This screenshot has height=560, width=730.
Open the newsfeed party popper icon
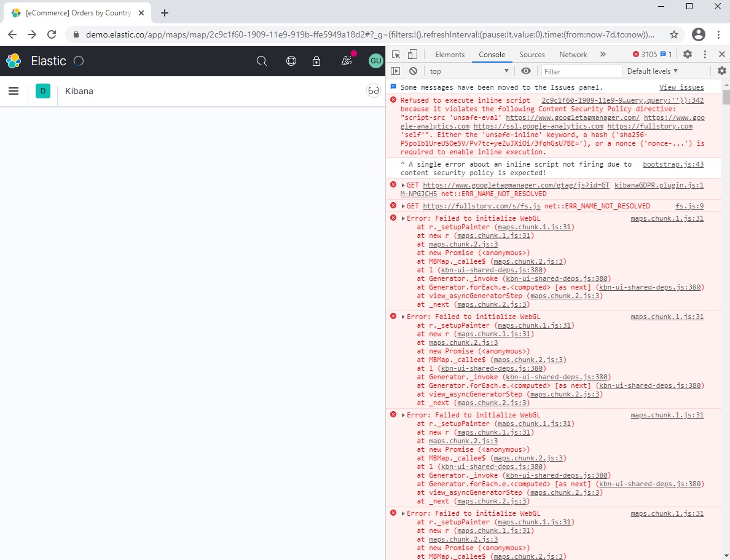(x=347, y=61)
